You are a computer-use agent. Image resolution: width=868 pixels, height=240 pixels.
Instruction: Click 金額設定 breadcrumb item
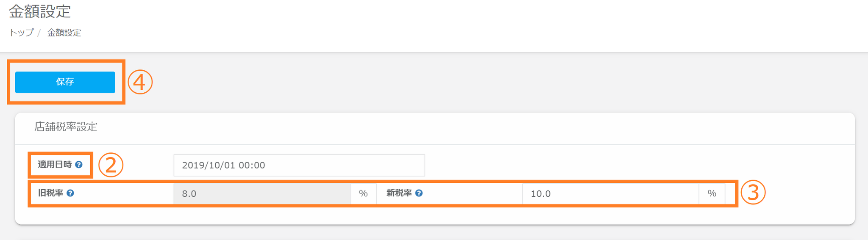tap(64, 33)
